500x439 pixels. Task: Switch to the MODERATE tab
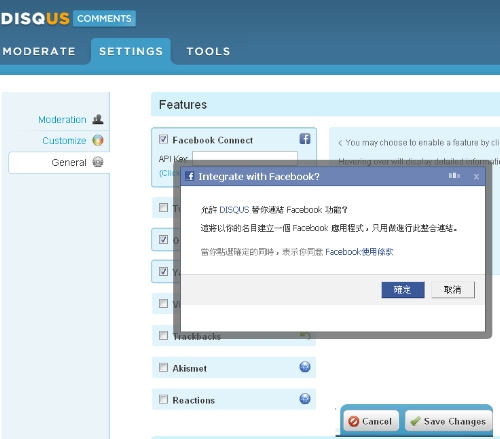point(39,51)
